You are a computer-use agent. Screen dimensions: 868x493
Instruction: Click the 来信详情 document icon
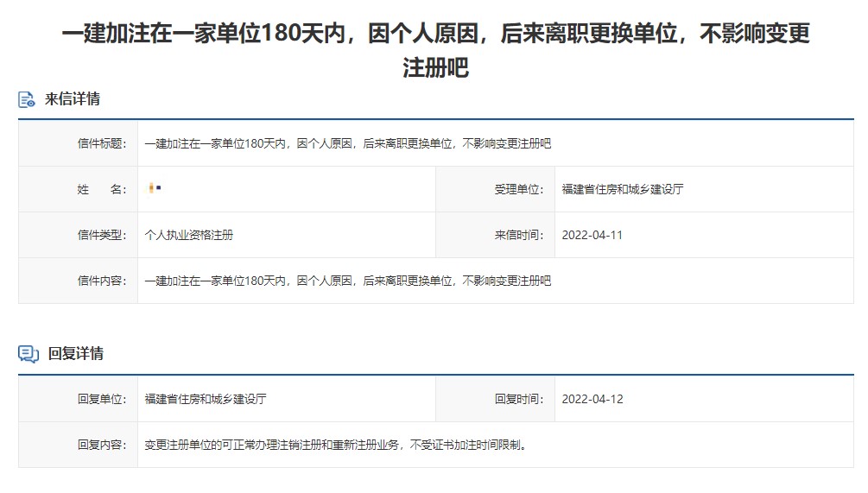(28, 99)
